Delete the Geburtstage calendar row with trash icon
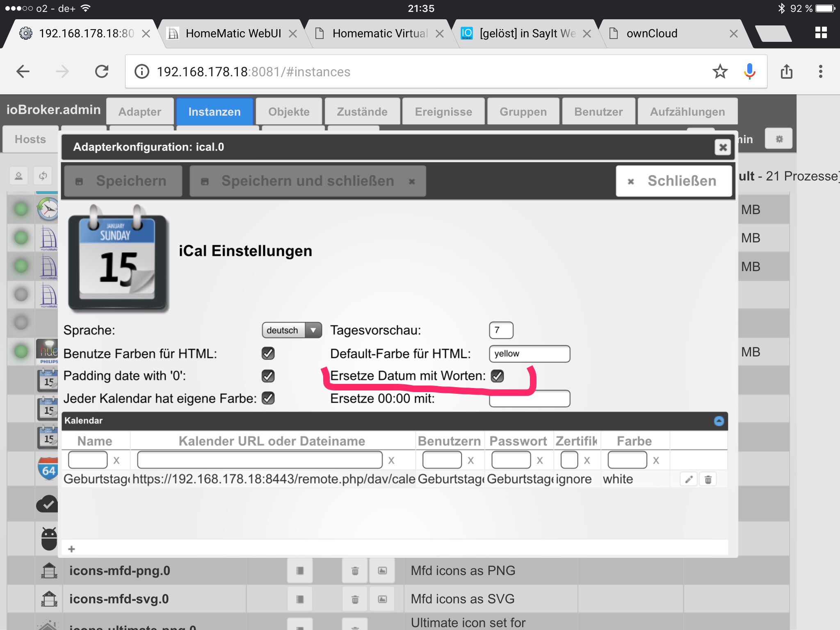The width and height of the screenshot is (840, 630). [708, 479]
